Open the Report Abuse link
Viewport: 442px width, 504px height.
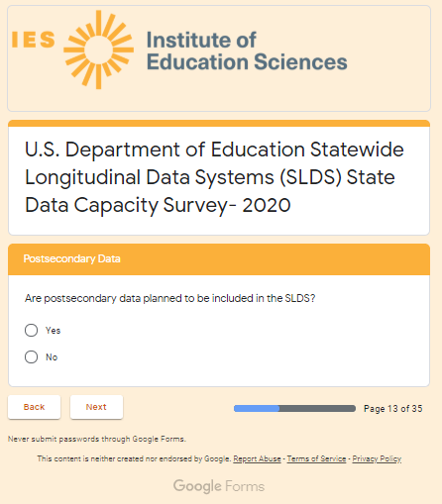[x=257, y=458]
